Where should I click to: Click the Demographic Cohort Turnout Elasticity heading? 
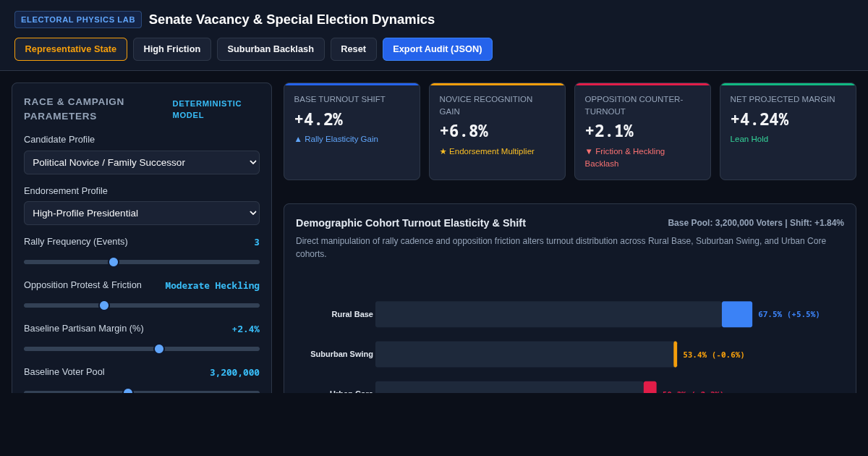pos(411,223)
